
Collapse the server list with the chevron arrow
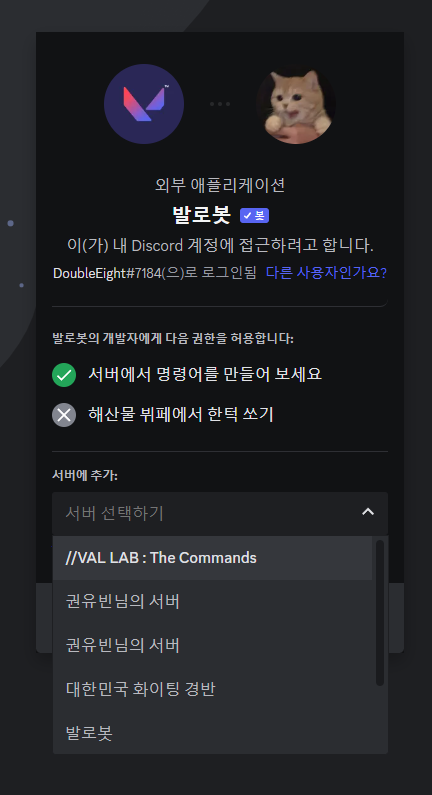(368, 512)
